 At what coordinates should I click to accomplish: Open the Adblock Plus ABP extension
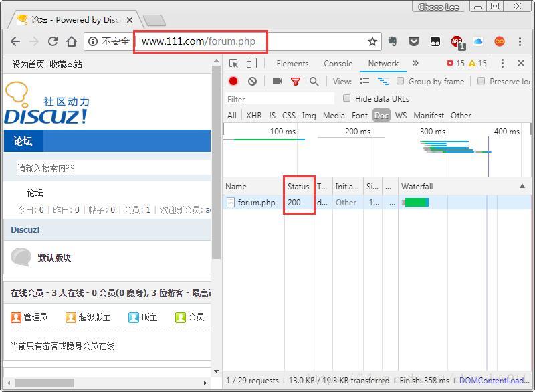point(457,42)
